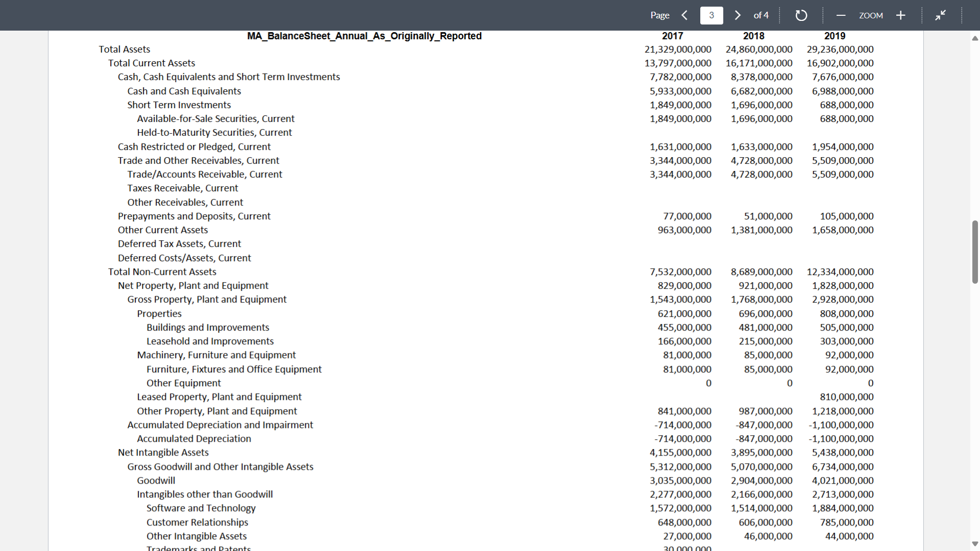The image size is (980, 551).
Task: Click 'Taxes Receivable, Current' label
Action: pyautogui.click(x=183, y=188)
